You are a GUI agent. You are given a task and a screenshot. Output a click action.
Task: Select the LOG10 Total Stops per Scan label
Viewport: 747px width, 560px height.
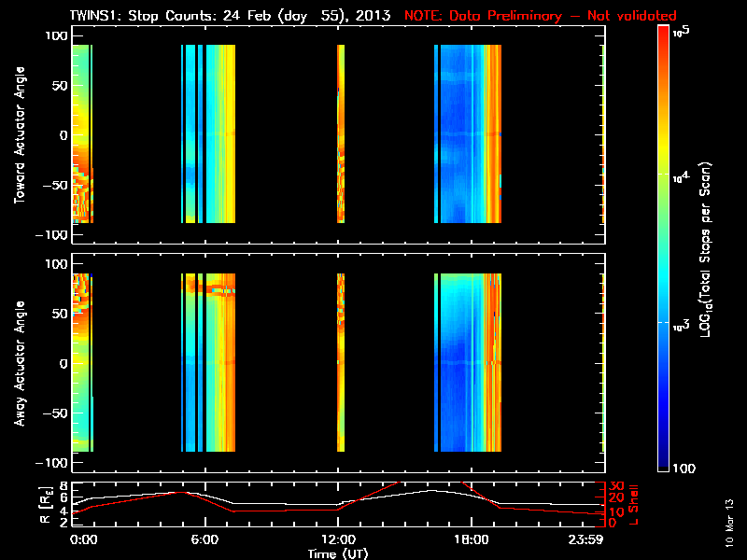point(709,246)
